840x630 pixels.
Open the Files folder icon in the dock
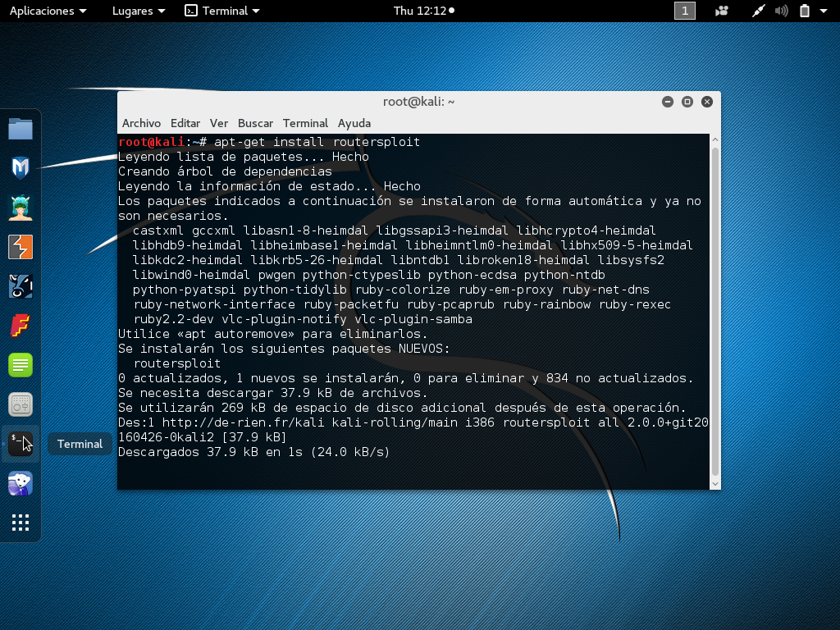21,129
